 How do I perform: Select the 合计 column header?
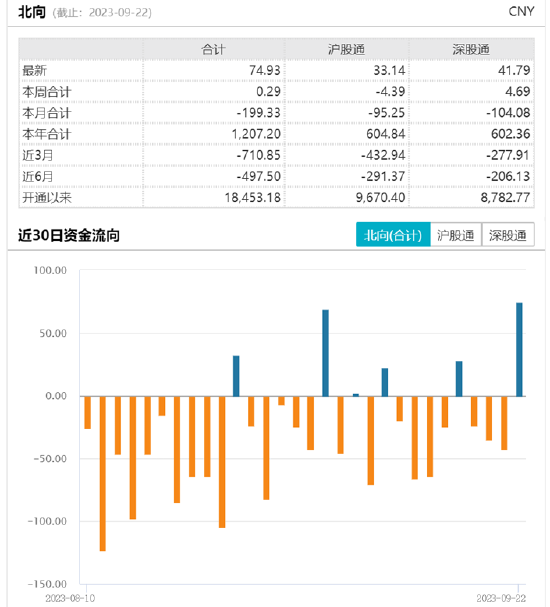pyautogui.click(x=213, y=50)
